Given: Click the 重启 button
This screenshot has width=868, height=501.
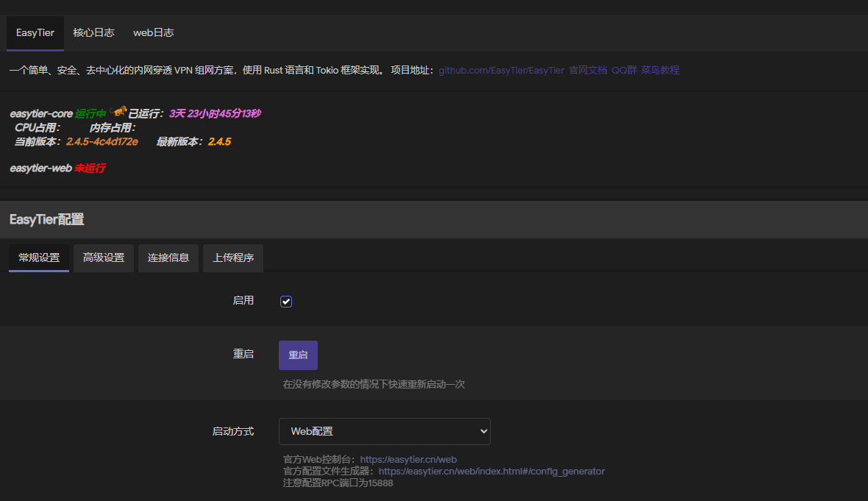Looking at the screenshot, I should [298, 355].
